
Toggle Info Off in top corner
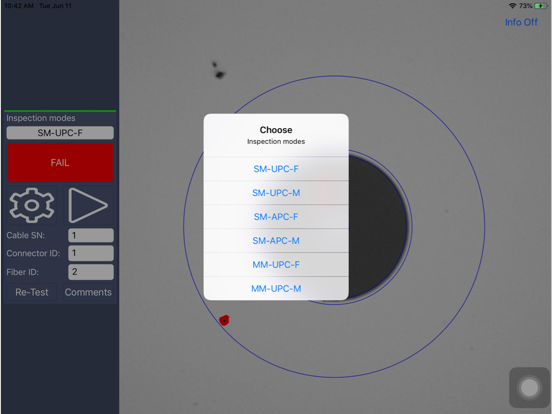521,22
